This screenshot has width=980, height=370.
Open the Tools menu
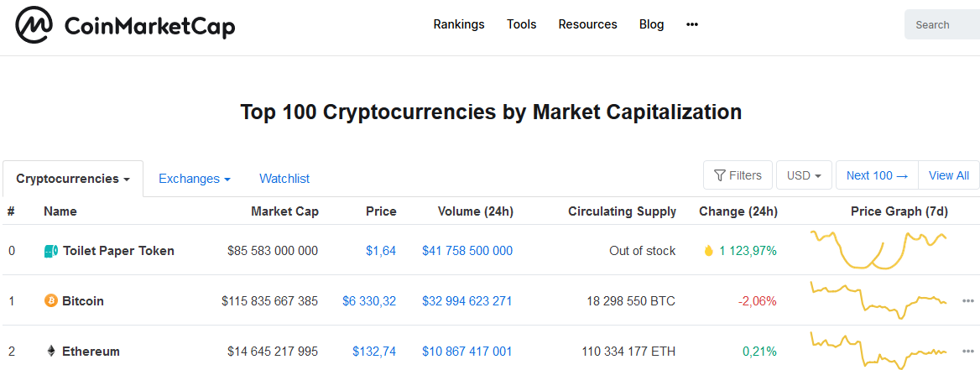point(521,24)
